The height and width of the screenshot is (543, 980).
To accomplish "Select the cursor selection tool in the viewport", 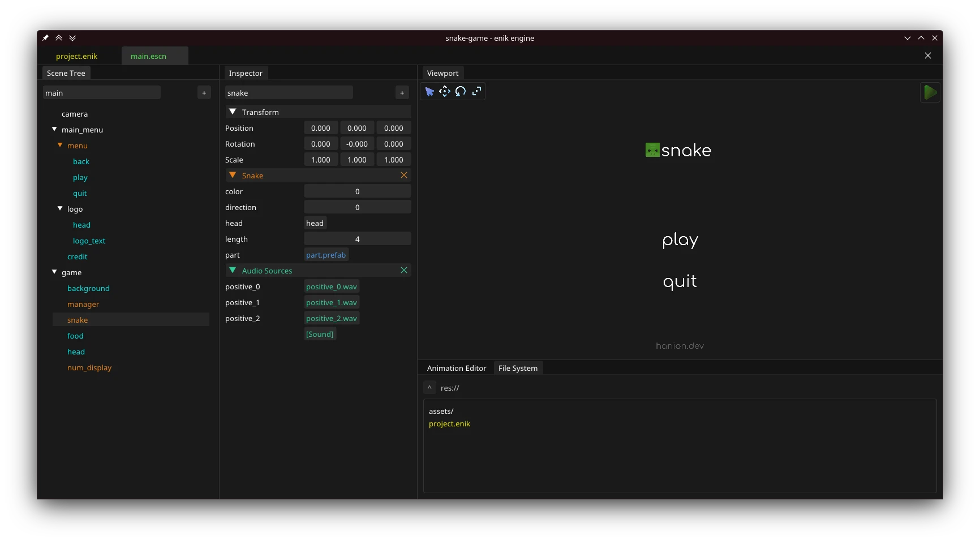I will 429,91.
